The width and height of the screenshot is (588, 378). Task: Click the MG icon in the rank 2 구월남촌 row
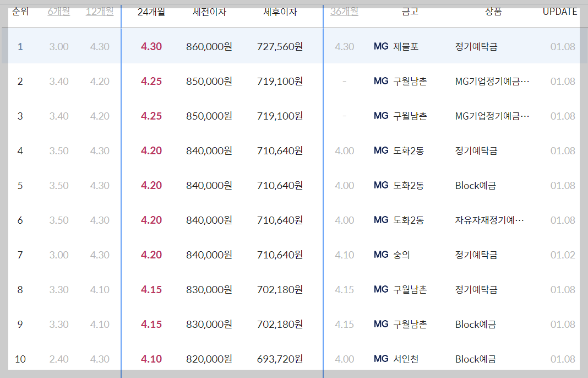pyautogui.click(x=380, y=82)
